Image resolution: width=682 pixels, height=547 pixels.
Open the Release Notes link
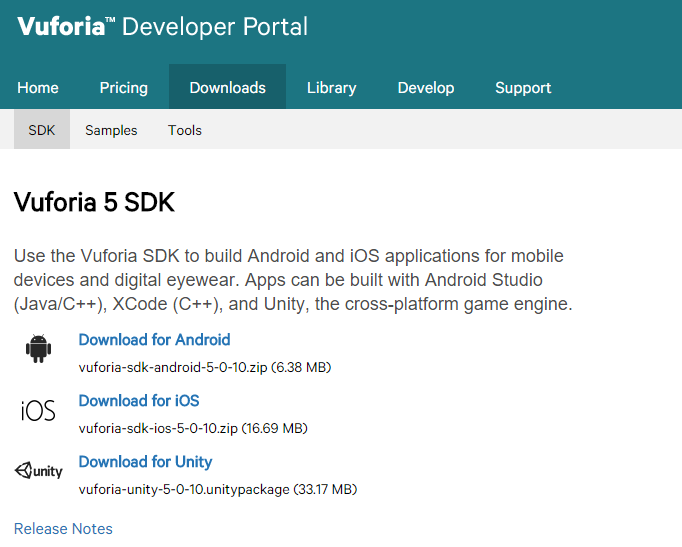tap(64, 529)
